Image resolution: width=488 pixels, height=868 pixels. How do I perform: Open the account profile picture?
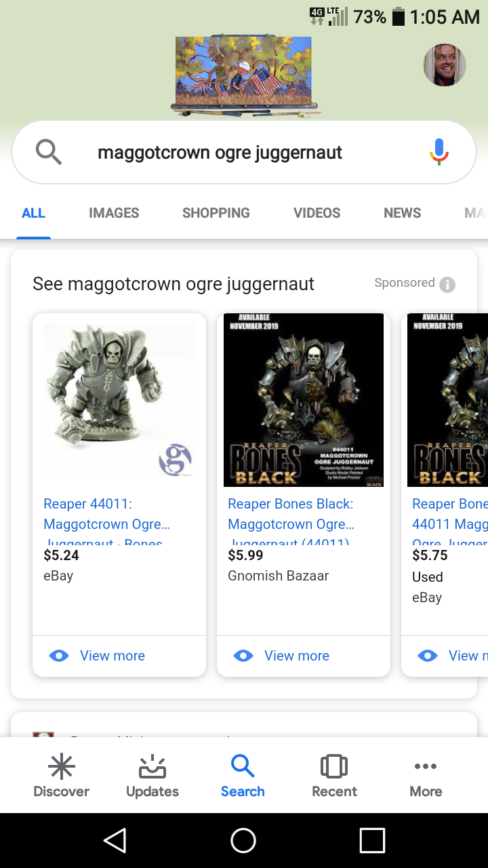pyautogui.click(x=445, y=65)
